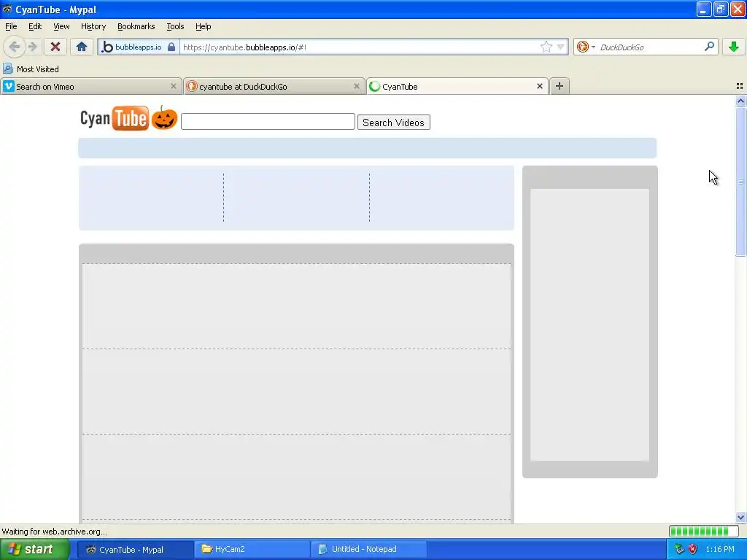Click the scrollbar up arrow
This screenshot has height=560, width=747.
[740, 101]
